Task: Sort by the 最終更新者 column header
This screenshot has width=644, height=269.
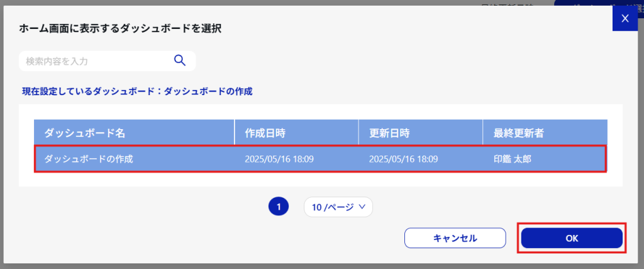Action: [545, 132]
